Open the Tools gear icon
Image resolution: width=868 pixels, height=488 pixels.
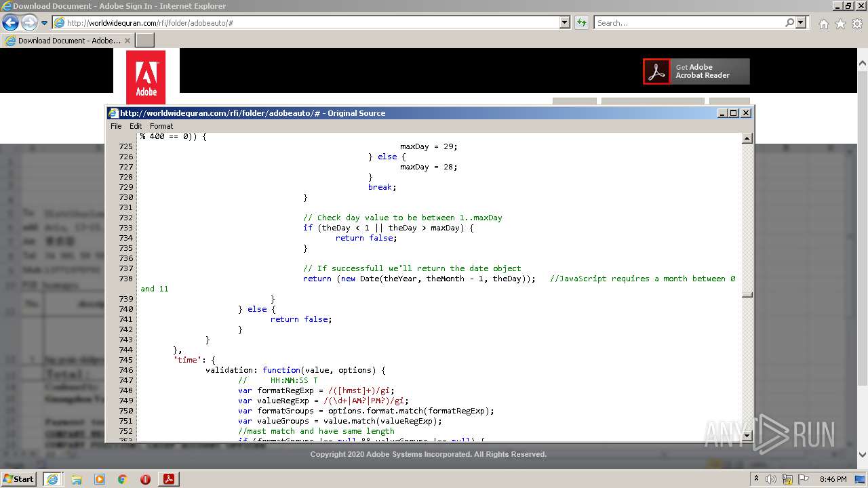pyautogui.click(x=856, y=24)
